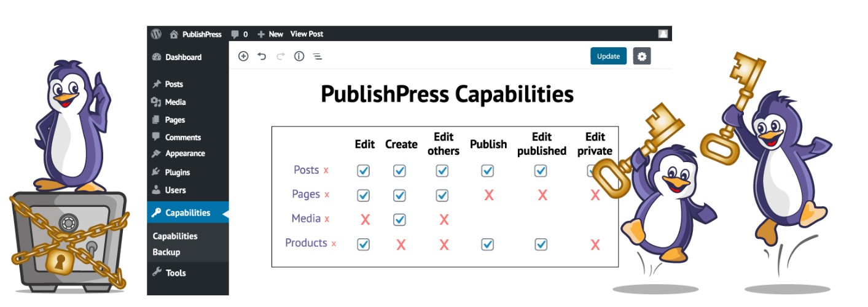This screenshot has height=307, width=868.
Task: Open the block list view icon
Action: (318, 56)
